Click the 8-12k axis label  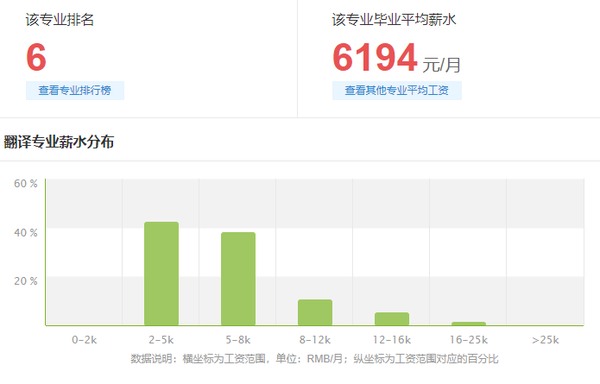(x=315, y=340)
